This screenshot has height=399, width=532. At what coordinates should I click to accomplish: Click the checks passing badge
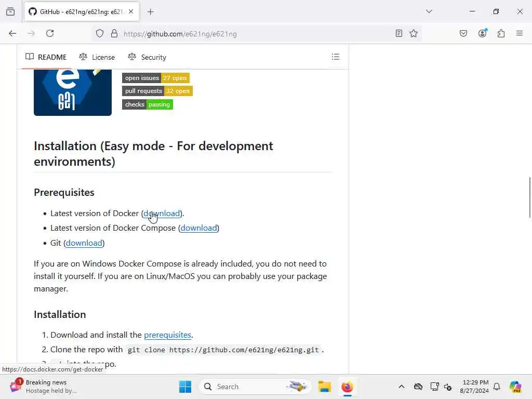pyautogui.click(x=148, y=104)
